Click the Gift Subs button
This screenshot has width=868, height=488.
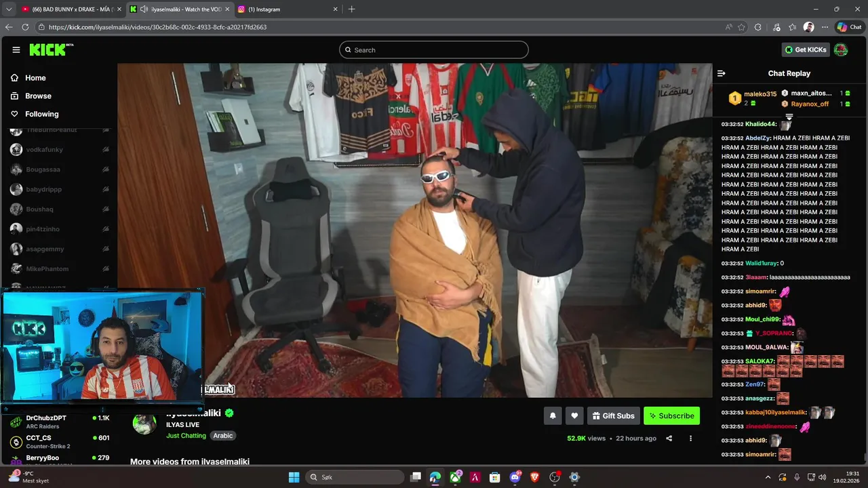point(614,415)
